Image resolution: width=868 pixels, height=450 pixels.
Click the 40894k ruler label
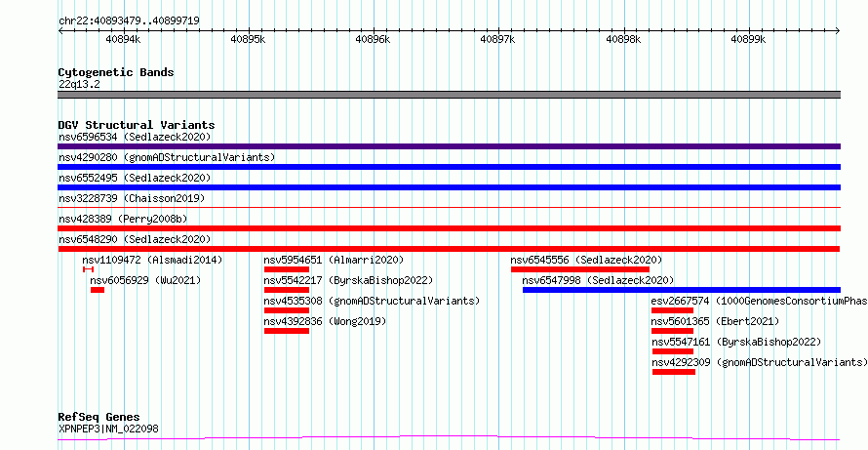tap(124, 39)
